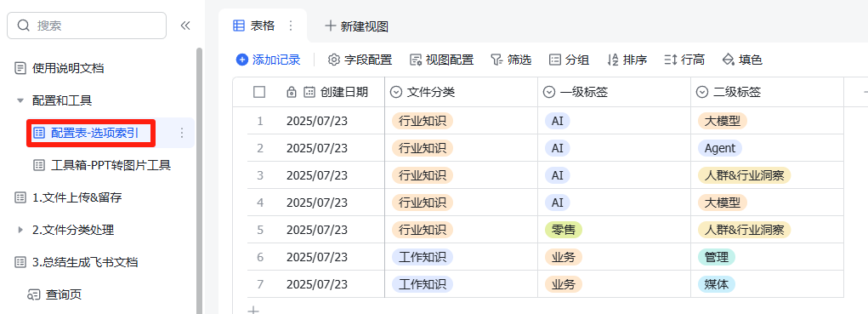Screen dimensions: 868x314
Task: Expand the 2.文件分类处理 folder
Action: [20, 230]
